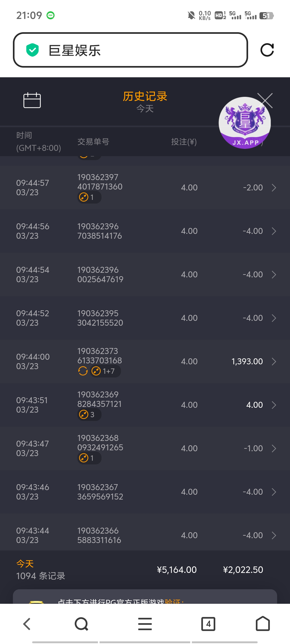The width and height of the screenshot is (290, 644).
Task: Show the open tabs switcher
Action: point(208,624)
